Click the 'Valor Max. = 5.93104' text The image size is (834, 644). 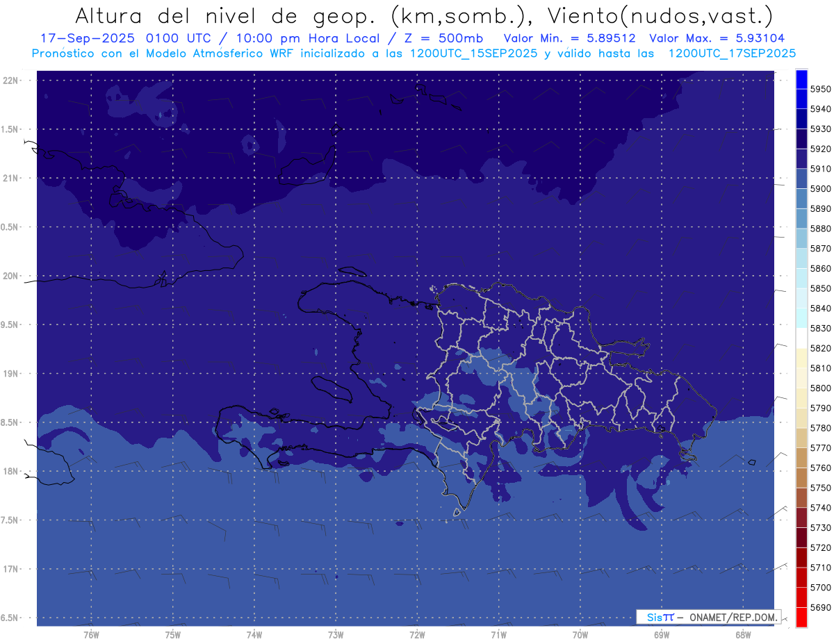click(x=717, y=38)
